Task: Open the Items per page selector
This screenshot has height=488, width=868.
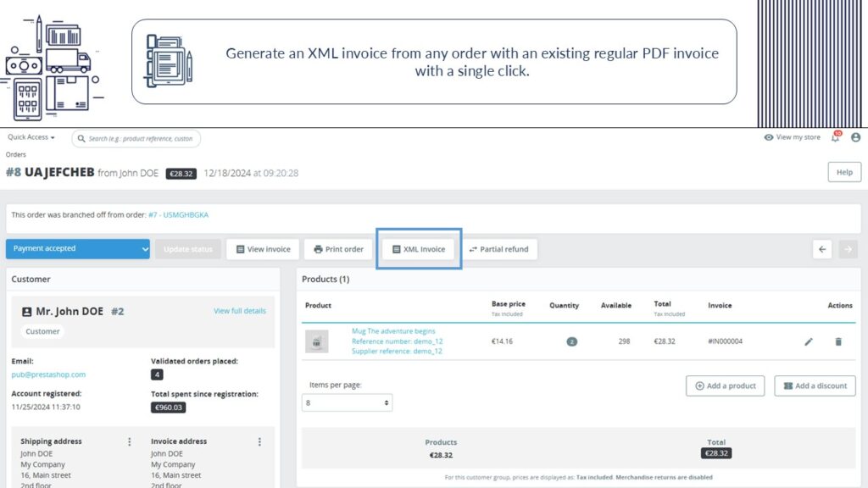Action: pos(347,402)
